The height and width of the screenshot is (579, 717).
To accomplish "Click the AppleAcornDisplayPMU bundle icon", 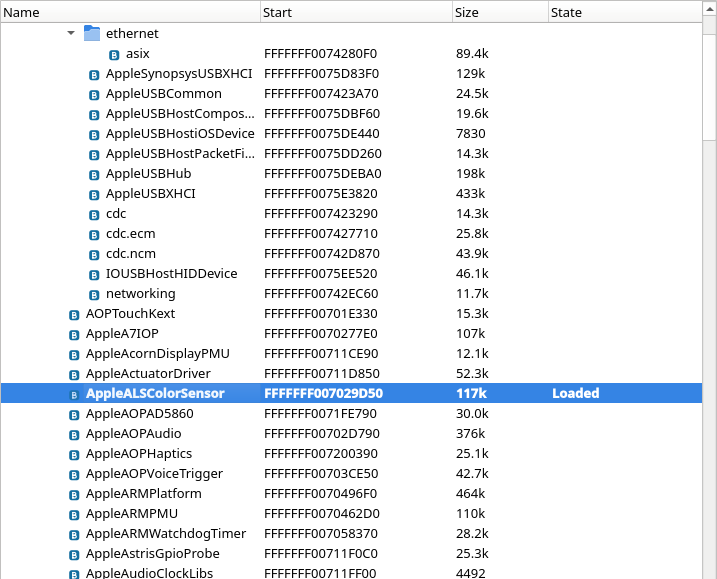I will click(x=74, y=355).
